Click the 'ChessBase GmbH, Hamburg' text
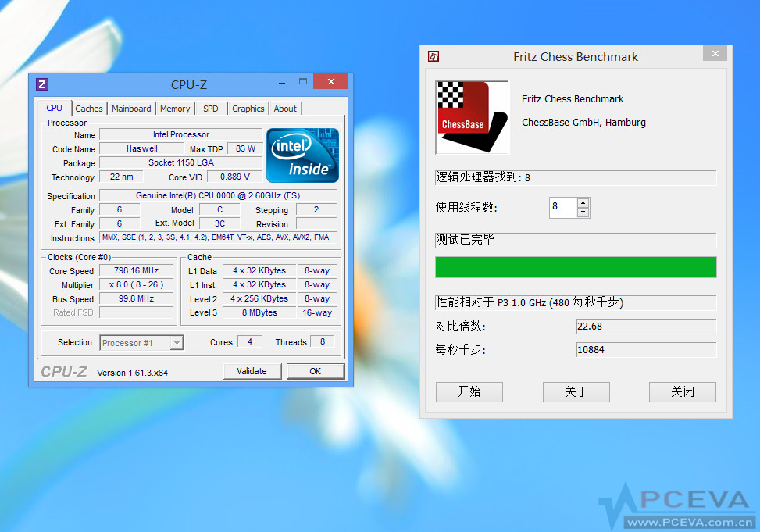 (583, 122)
